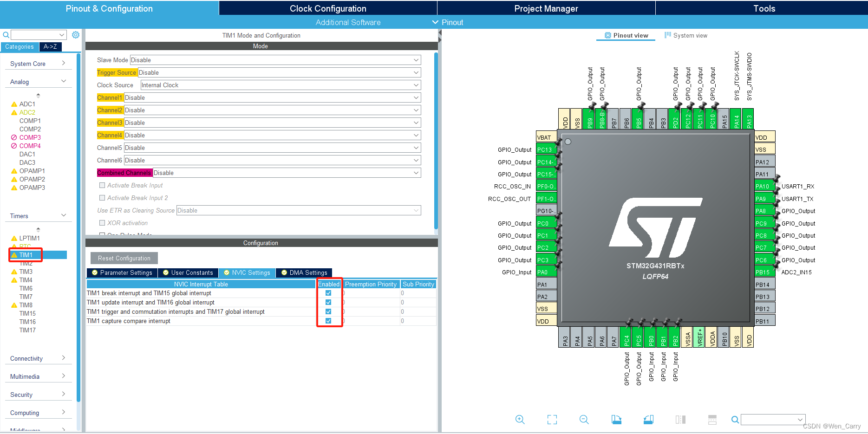This screenshot has height=434, width=868.
Task: Switch to System view
Action: [686, 35]
